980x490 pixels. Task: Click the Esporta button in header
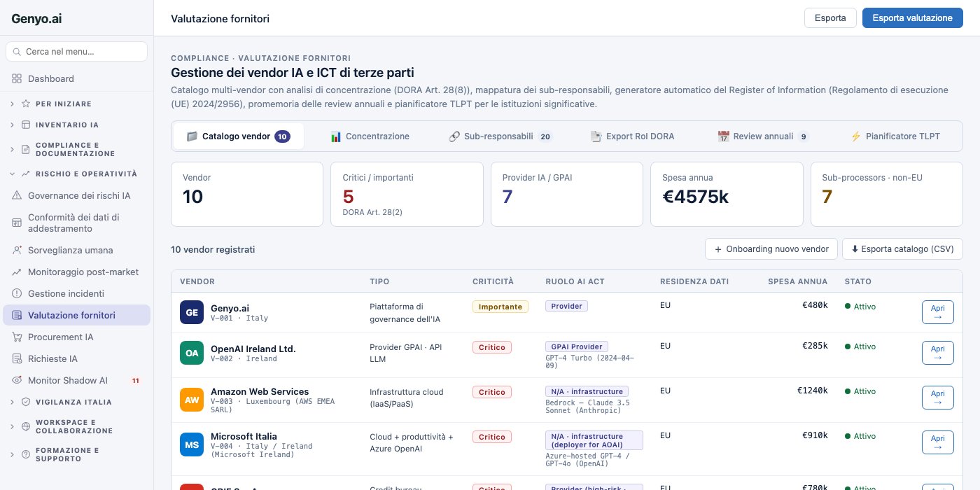(830, 18)
